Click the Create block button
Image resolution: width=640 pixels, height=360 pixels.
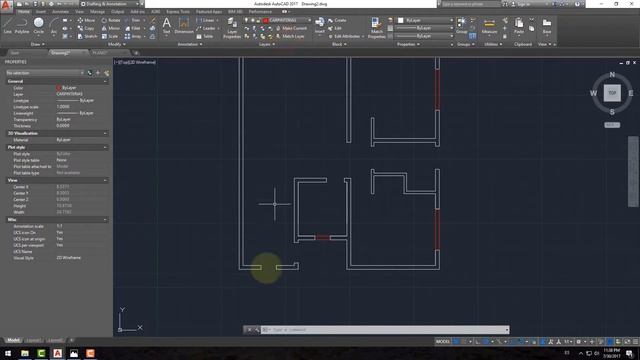click(337, 20)
